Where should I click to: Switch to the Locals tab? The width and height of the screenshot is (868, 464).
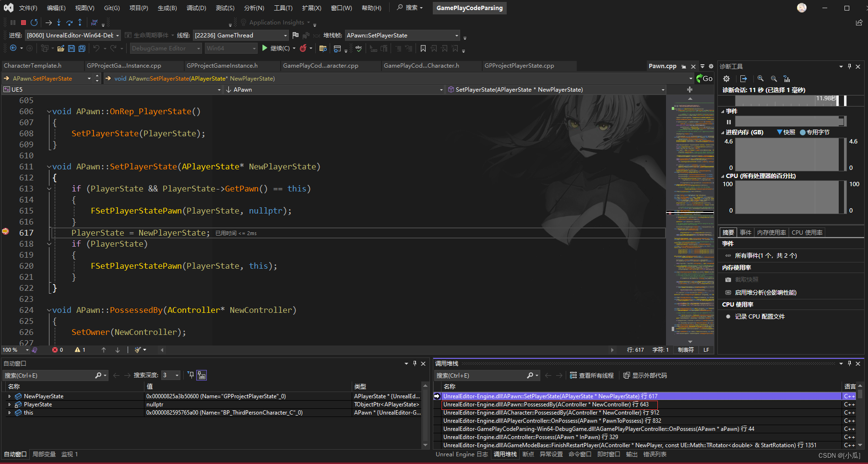44,454
